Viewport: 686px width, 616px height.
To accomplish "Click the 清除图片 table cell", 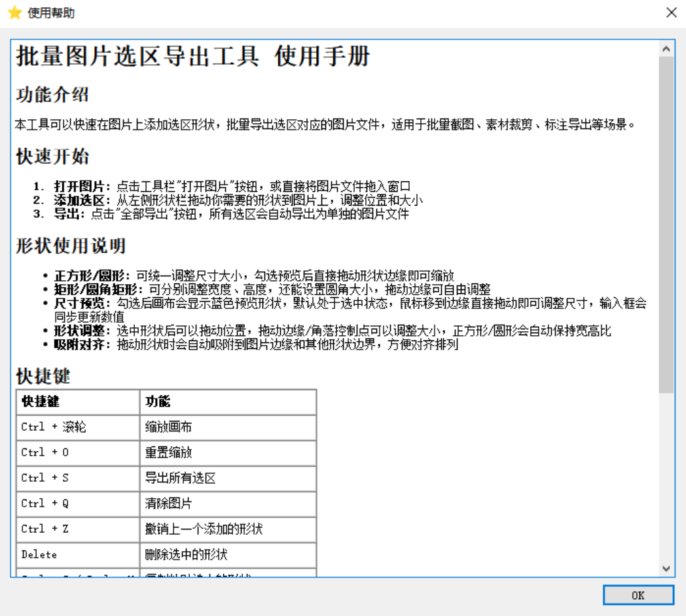I will [x=228, y=503].
